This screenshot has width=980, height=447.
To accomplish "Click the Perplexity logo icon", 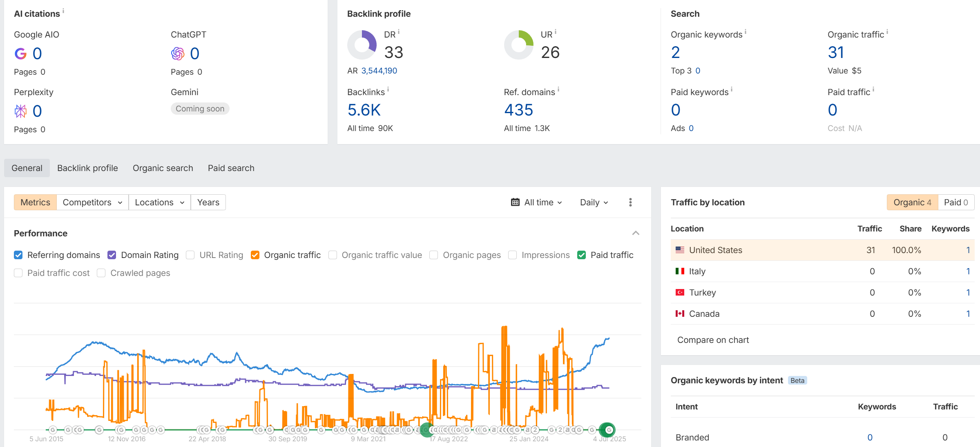I will tap(20, 111).
